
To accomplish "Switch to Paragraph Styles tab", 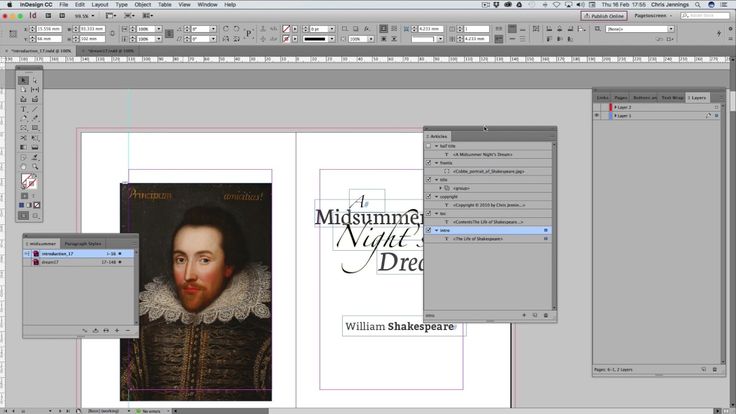I will (83, 243).
